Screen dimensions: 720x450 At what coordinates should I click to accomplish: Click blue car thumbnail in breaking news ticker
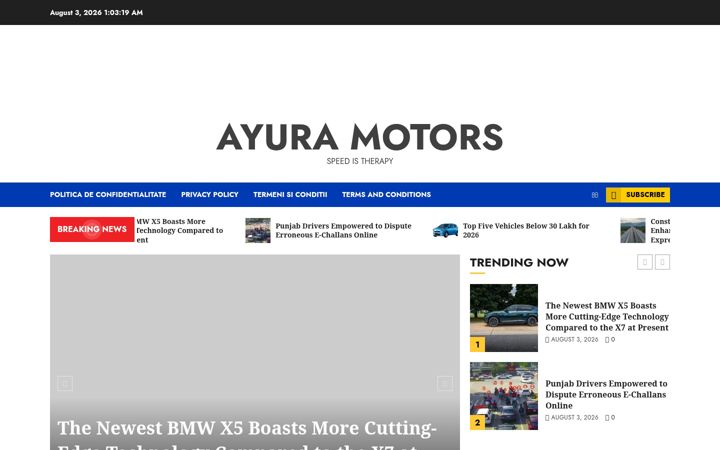tap(445, 231)
